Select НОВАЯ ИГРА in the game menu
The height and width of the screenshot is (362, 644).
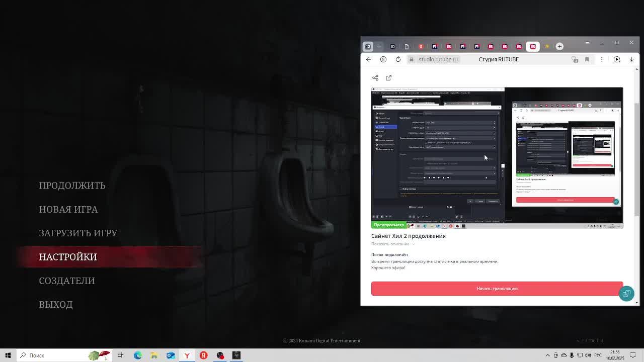coord(68,209)
